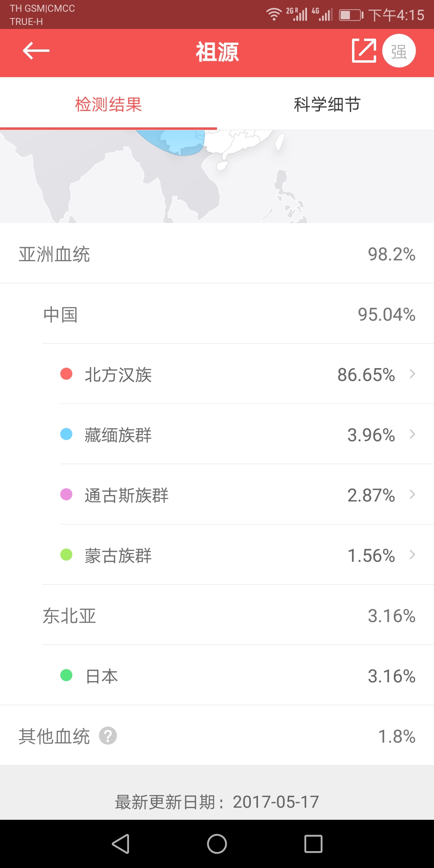
Task: Expand the 藏缅族群 details chevron
Action: 412,434
